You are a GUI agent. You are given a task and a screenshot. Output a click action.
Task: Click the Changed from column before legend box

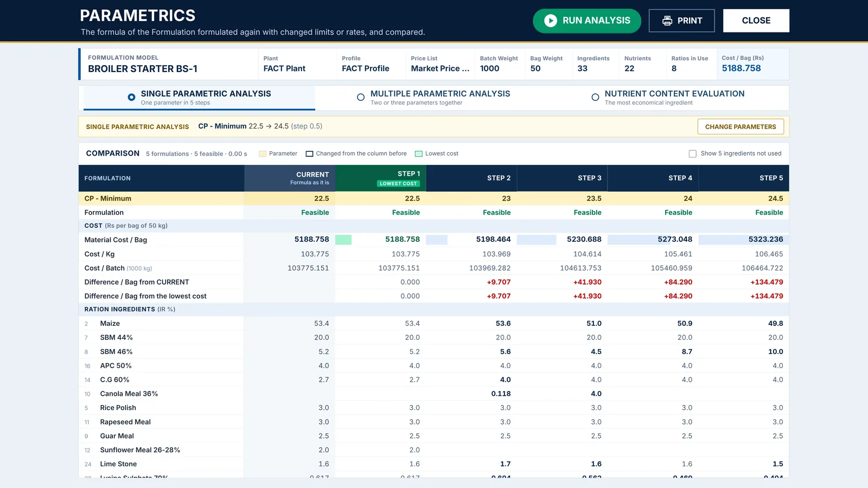310,153
